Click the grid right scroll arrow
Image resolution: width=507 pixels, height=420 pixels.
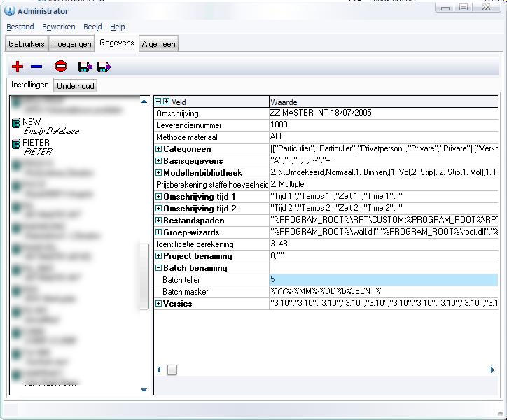[x=492, y=370]
